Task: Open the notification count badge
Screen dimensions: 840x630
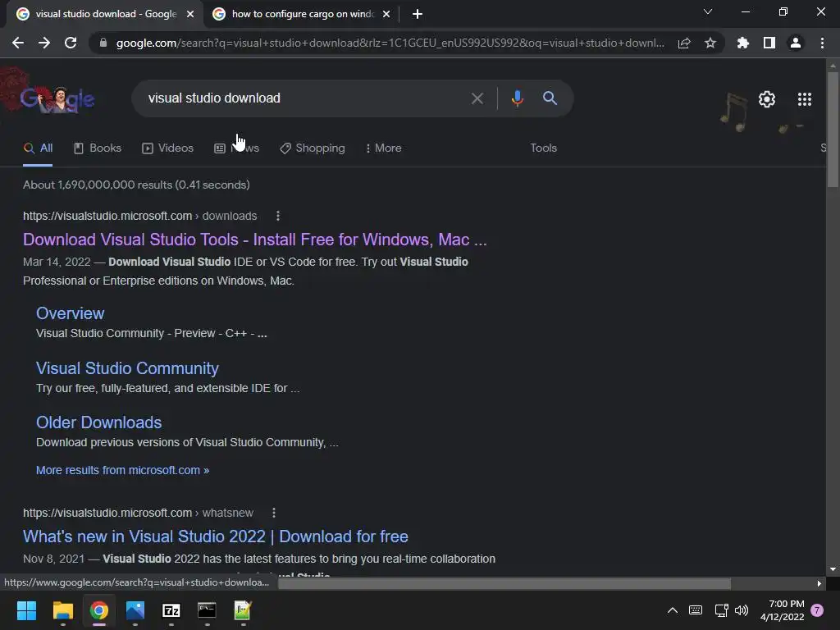Action: click(817, 610)
